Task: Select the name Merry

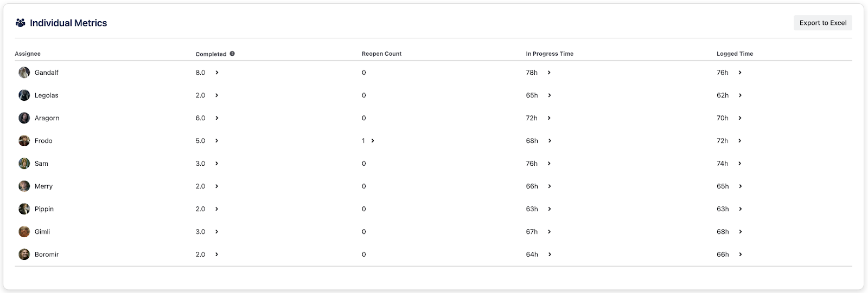Action: (43, 186)
